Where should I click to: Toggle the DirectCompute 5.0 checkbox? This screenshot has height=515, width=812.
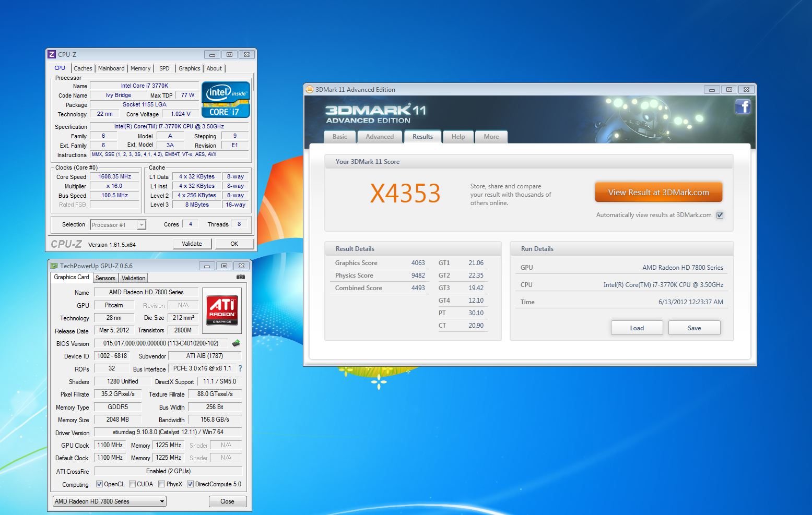tap(190, 484)
